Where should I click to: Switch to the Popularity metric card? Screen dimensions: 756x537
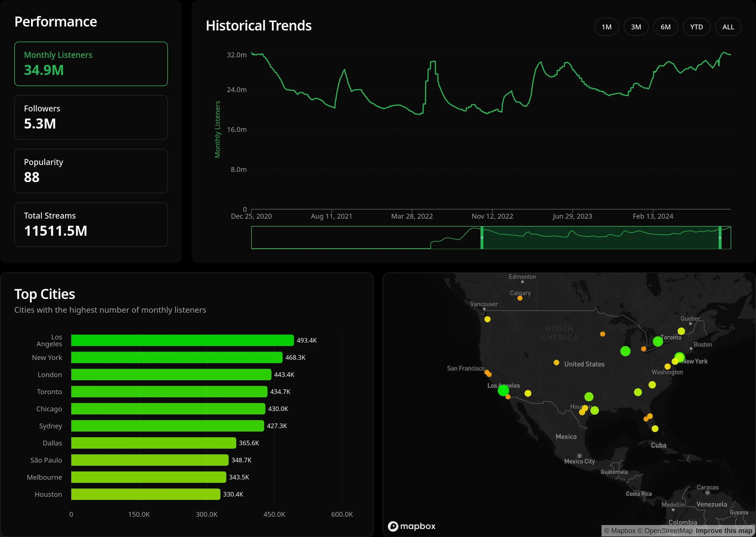tap(91, 171)
